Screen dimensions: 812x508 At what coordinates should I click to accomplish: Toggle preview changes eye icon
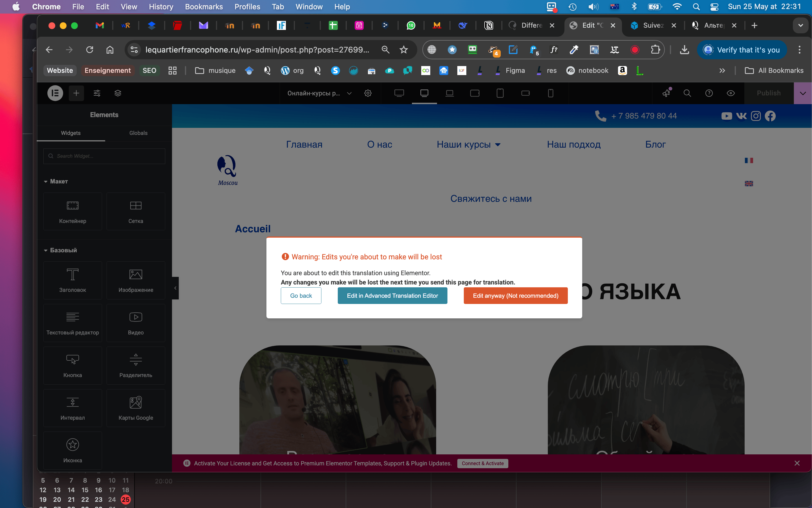(731, 93)
